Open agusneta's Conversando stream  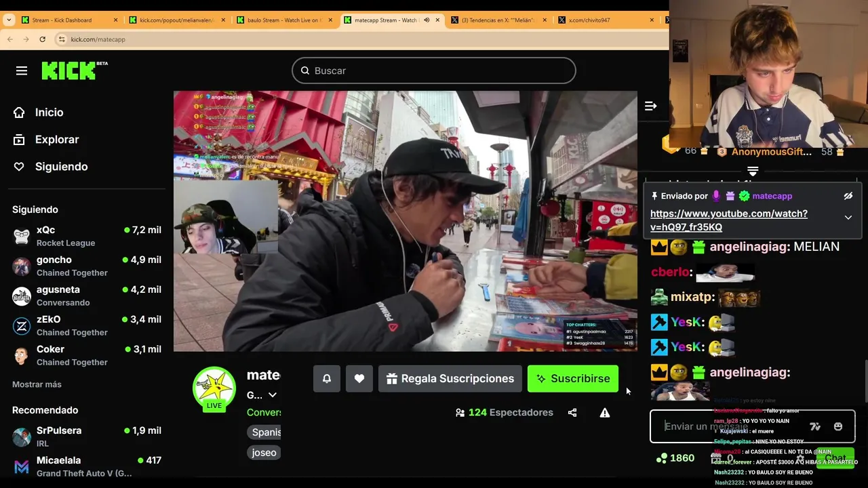[87, 296]
